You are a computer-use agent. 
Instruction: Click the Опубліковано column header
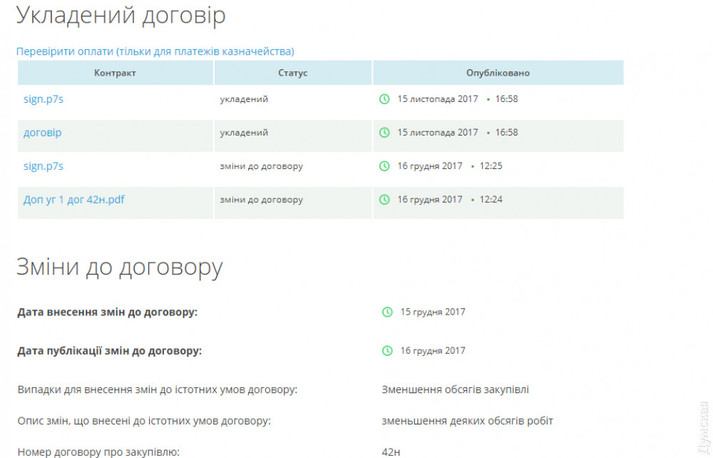coord(498,73)
